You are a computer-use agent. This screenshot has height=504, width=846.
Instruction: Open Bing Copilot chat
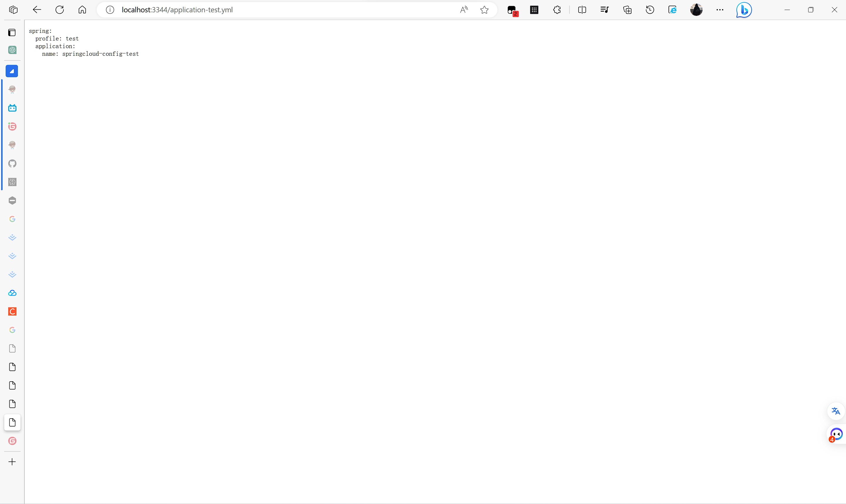[x=744, y=10]
